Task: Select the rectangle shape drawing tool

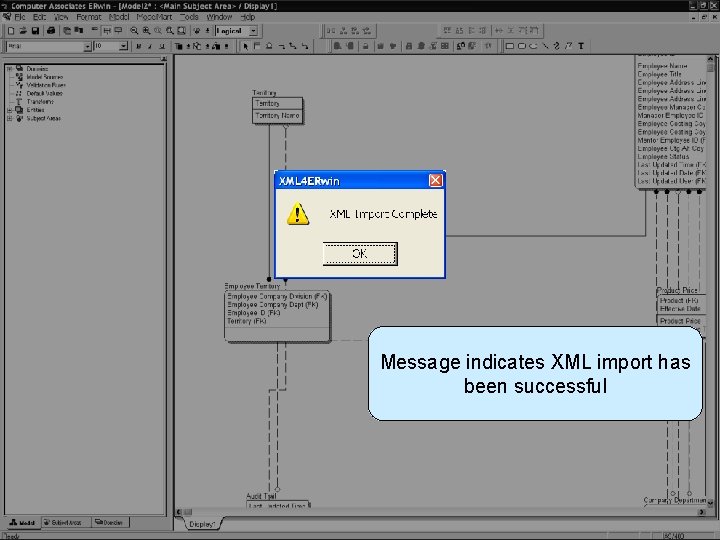Action: click(510, 46)
